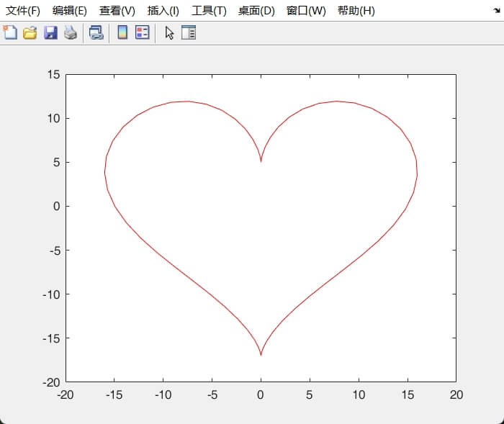This screenshot has width=504, height=424.
Task: Click the x-axis tick label 10
Action: point(359,394)
